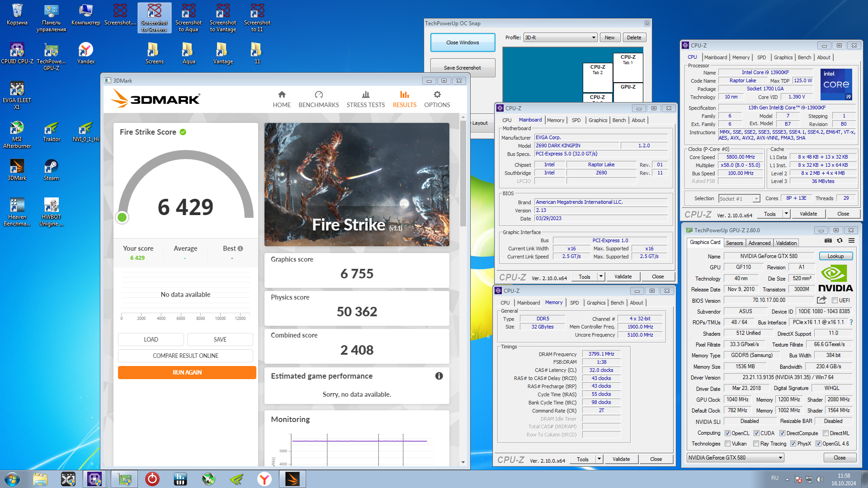Open Graphics tab in CPU-Z Memory window

596,303
